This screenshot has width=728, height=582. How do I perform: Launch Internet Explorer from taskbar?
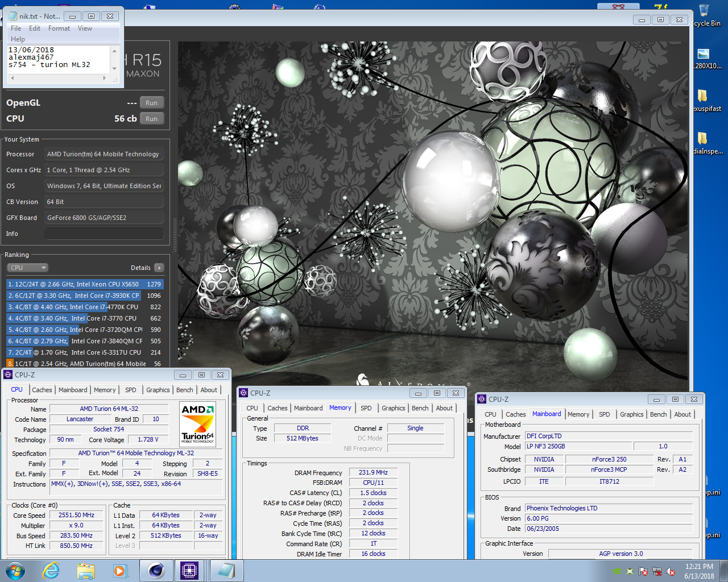point(51,570)
